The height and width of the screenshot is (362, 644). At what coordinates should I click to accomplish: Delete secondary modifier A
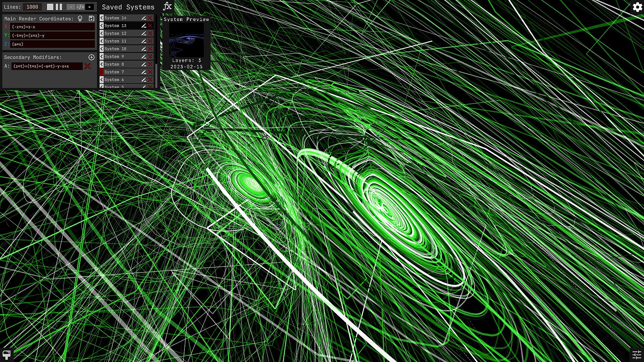pyautogui.click(x=88, y=66)
